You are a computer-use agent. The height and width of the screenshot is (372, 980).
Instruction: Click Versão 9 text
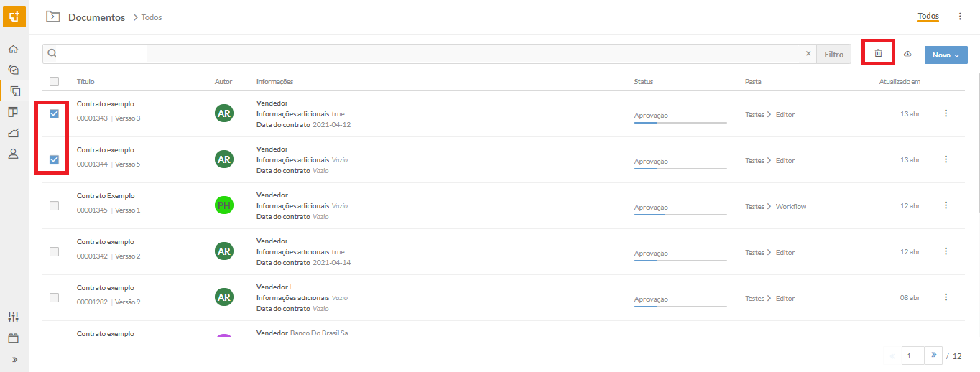128,302
